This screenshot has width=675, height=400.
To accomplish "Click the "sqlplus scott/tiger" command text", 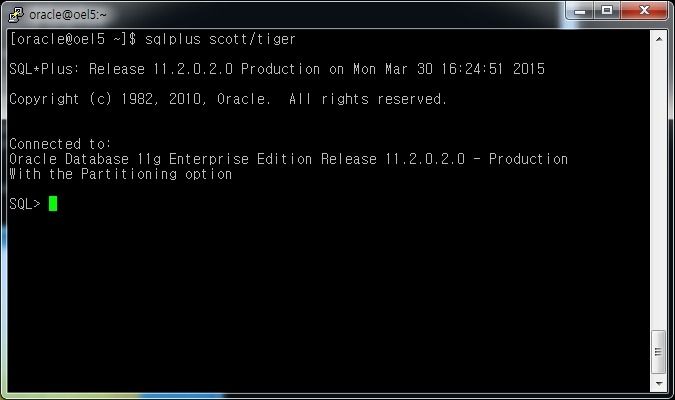I will [220, 40].
